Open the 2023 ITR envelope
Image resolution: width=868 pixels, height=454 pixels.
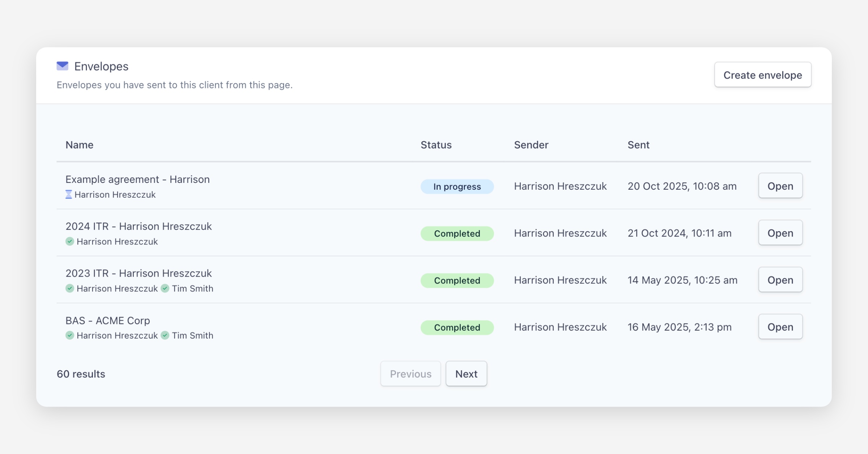tap(780, 280)
